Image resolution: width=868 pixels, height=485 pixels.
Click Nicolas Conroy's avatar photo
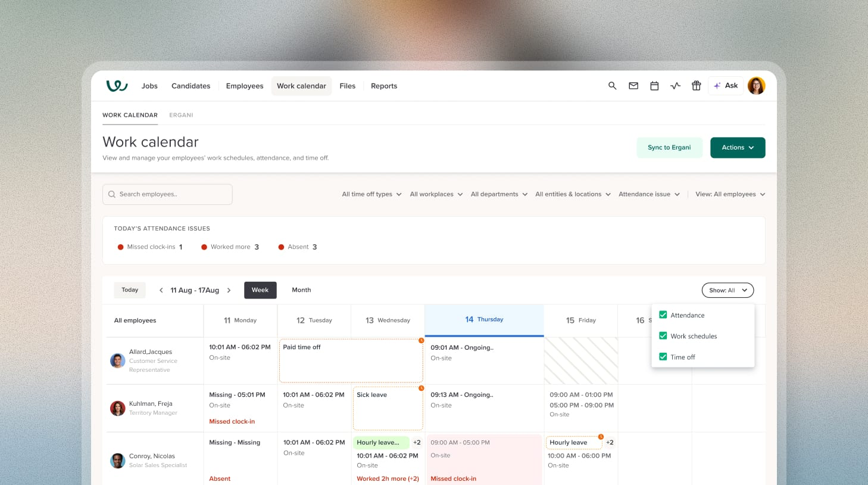coord(117,461)
